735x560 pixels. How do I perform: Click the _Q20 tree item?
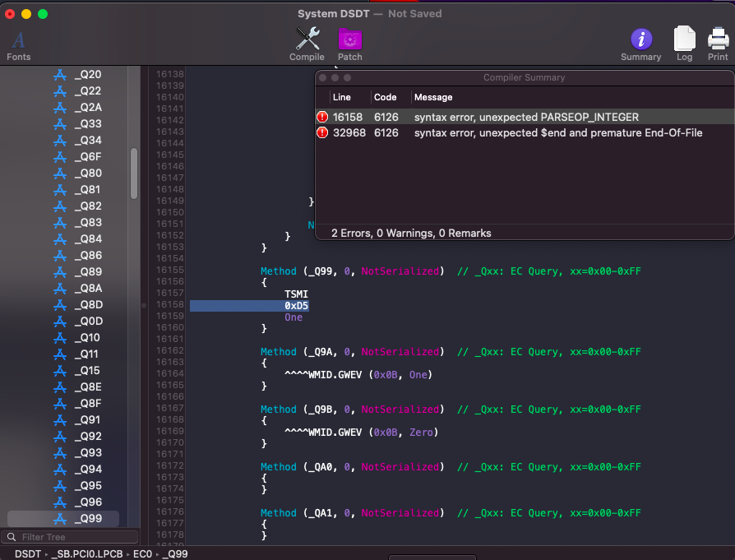[87, 75]
